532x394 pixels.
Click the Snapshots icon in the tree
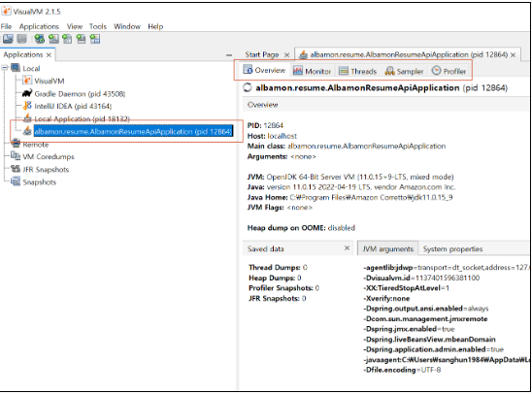(16, 181)
